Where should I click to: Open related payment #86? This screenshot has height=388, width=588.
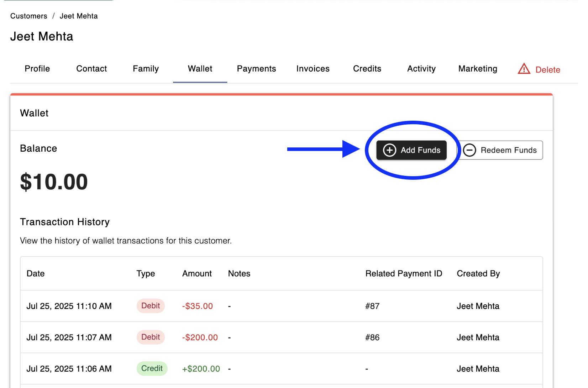click(x=372, y=337)
